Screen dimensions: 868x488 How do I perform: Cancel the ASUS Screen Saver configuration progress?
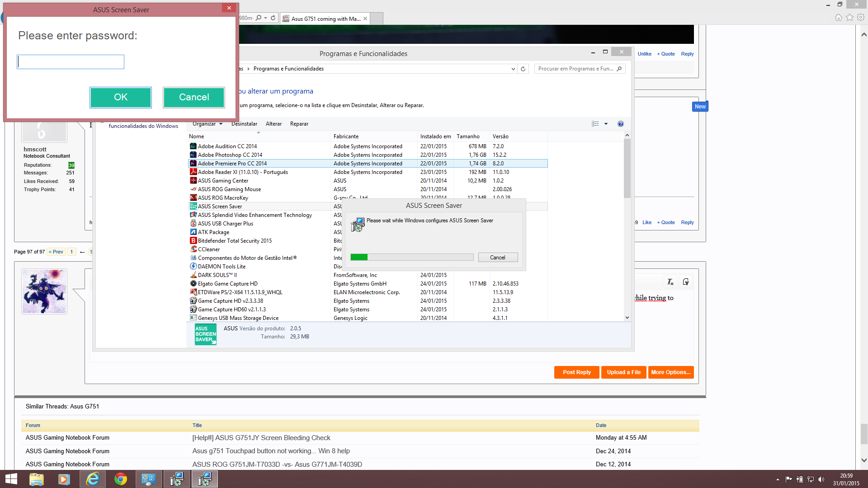[498, 258]
